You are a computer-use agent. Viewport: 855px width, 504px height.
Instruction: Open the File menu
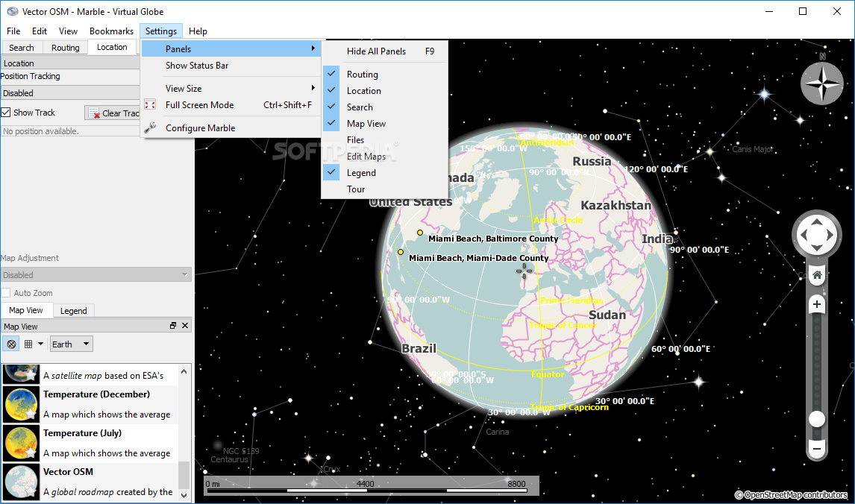point(13,31)
